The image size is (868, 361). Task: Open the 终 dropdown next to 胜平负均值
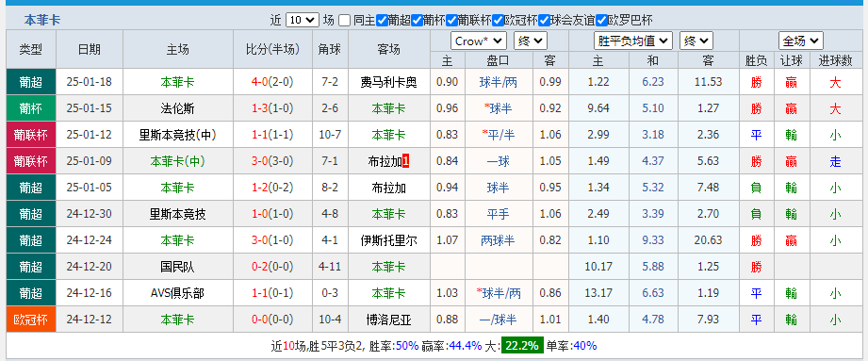696,41
